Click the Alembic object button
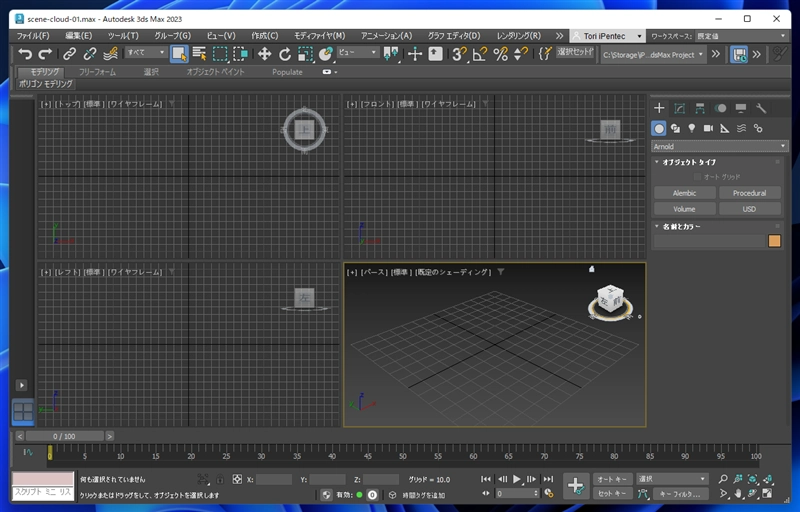Image resolution: width=800 pixels, height=512 pixels. (x=684, y=193)
